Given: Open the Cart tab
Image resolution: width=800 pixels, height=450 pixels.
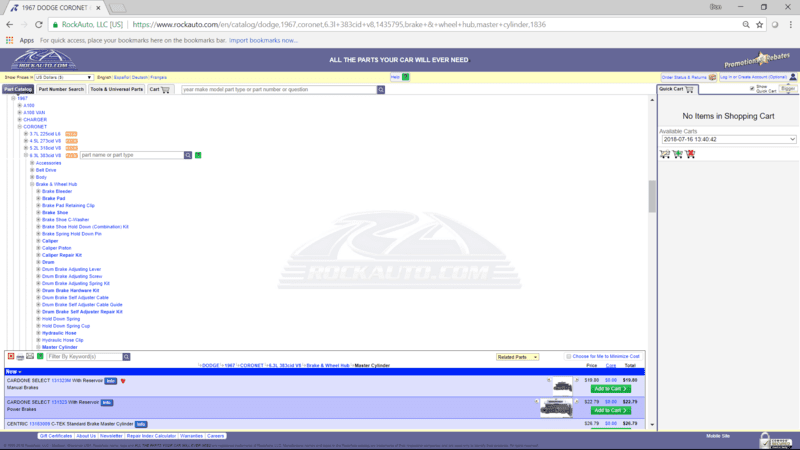Looking at the screenshot, I should (x=160, y=89).
